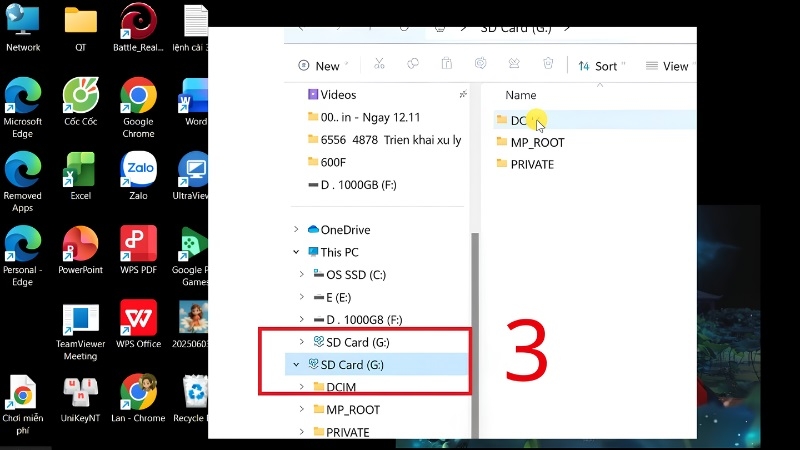Open the New dropdown in Explorer
This screenshot has width=800, height=450.
(x=323, y=66)
